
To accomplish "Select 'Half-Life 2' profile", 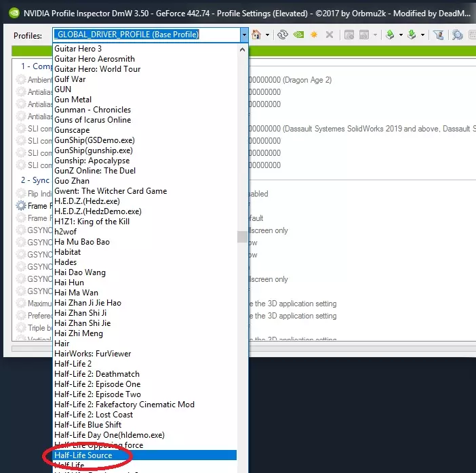I will [145, 364].
